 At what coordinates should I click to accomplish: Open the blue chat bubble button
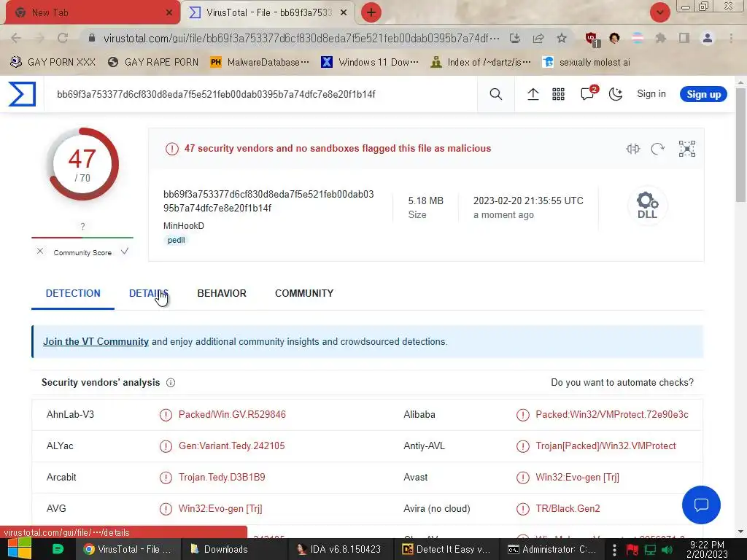click(x=701, y=505)
